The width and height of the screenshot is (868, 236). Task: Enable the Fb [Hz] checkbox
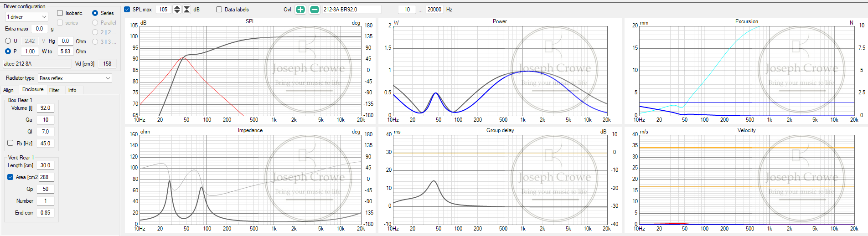click(10, 143)
